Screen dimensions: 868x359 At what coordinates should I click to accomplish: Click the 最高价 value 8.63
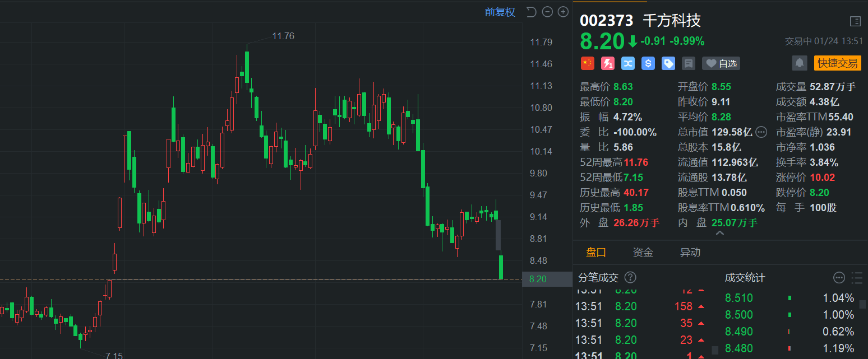(623, 87)
